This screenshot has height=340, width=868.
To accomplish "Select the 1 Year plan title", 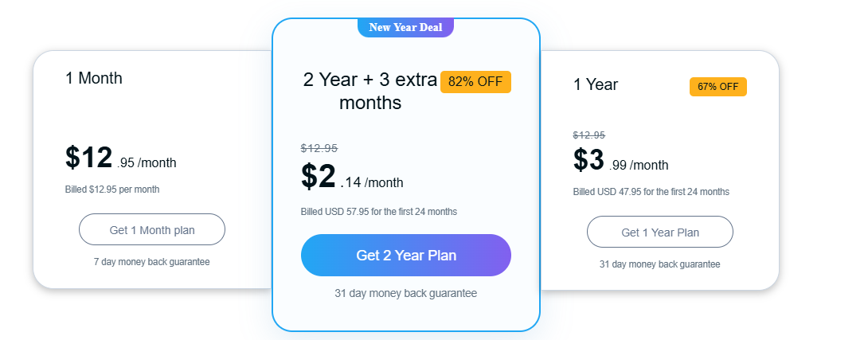I will click(596, 84).
